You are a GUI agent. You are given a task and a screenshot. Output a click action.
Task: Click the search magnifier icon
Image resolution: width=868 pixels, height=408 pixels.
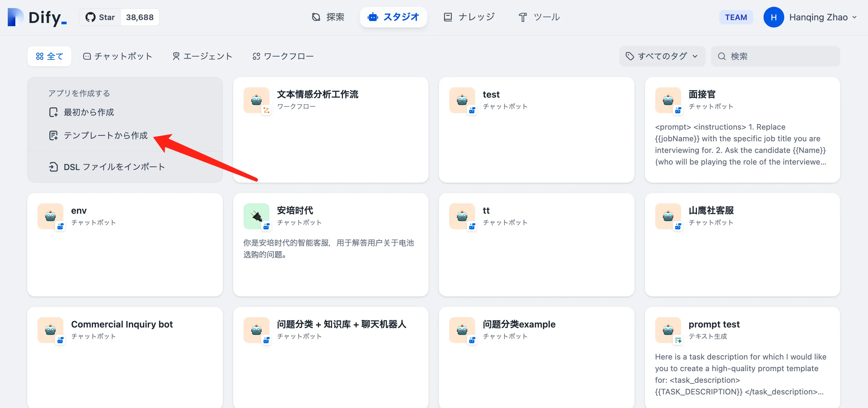pos(722,56)
